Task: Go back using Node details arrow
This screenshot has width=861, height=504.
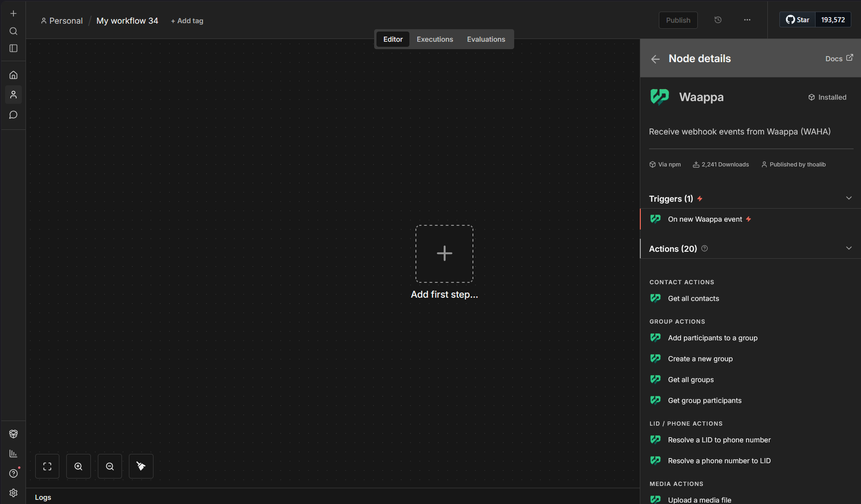Action: [655, 59]
